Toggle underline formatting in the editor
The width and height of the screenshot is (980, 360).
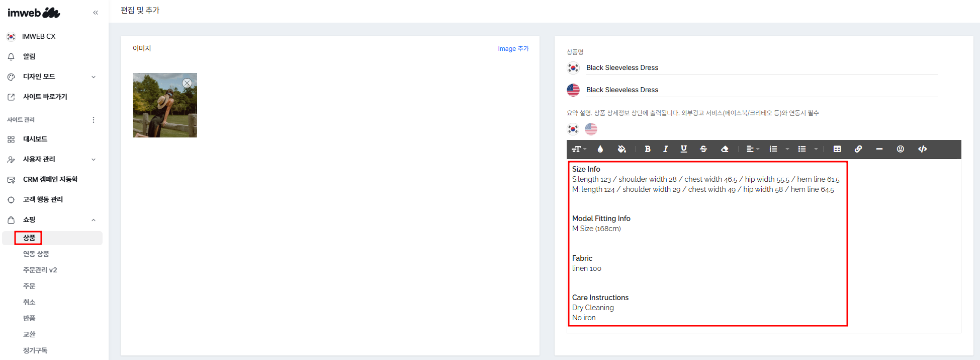(x=683, y=149)
